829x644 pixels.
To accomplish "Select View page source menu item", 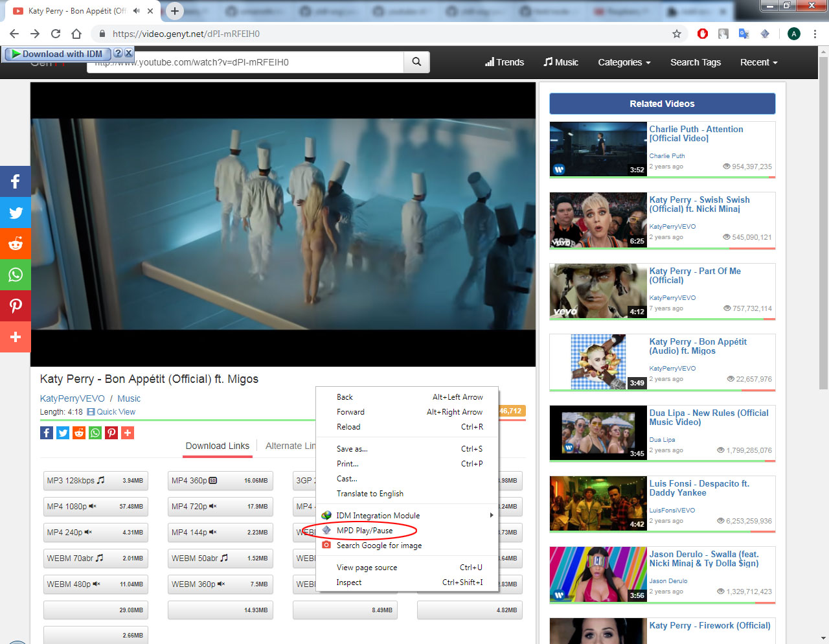I will (407, 568).
